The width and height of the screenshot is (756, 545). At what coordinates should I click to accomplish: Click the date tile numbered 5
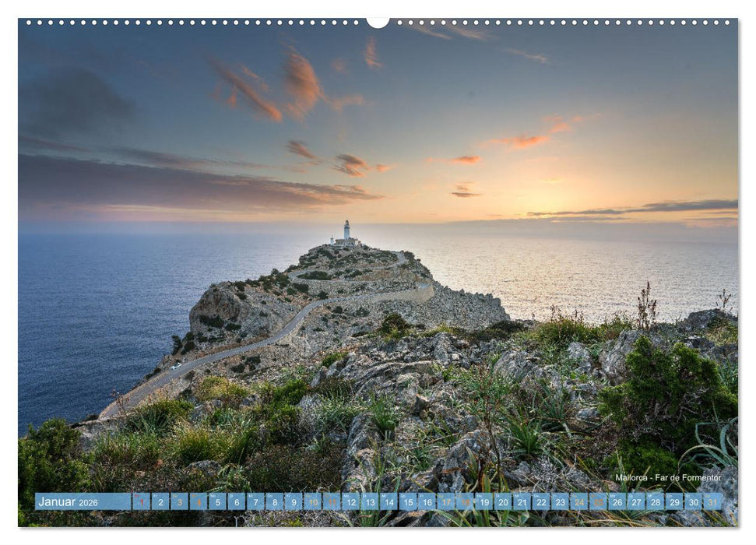218,505
